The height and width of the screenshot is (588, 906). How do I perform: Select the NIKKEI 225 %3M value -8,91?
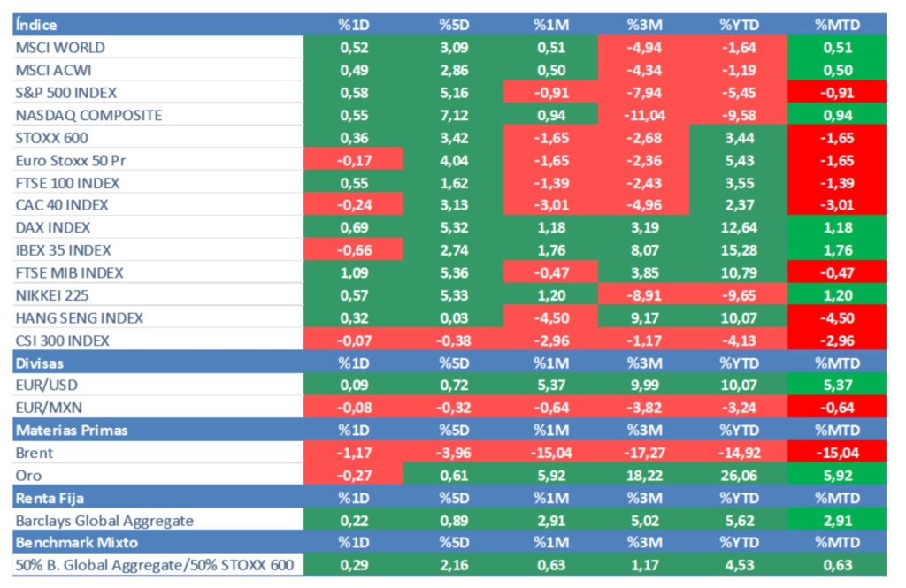642,295
